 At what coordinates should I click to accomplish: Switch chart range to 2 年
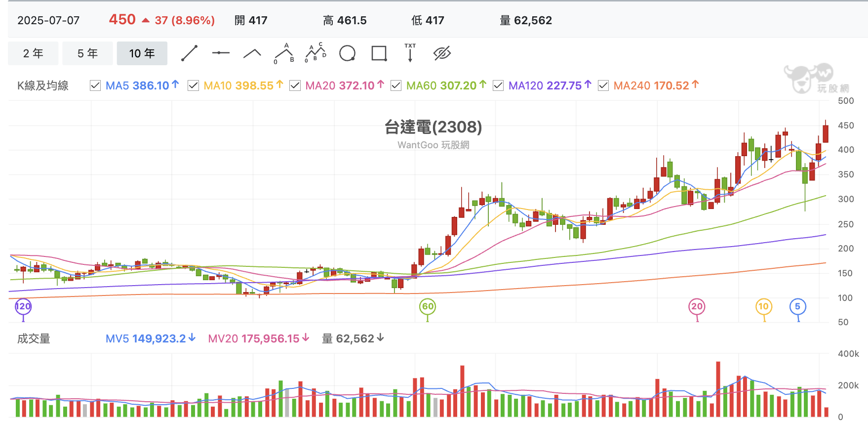pos(33,53)
